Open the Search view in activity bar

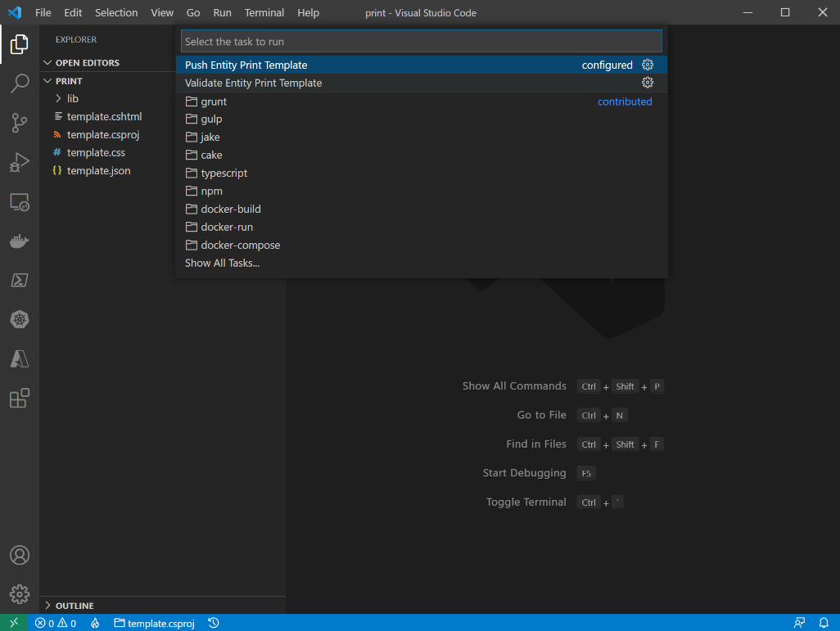click(20, 83)
